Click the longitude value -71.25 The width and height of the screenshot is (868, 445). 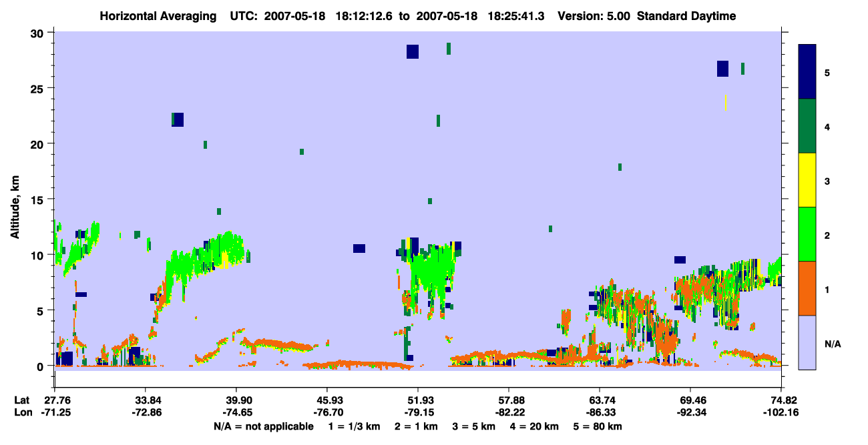coord(55,412)
